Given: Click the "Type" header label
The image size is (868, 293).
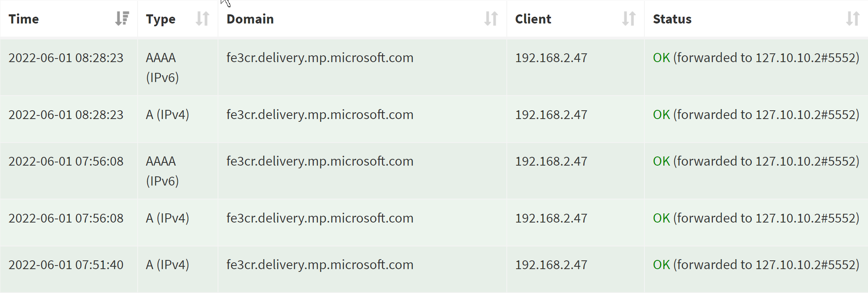Looking at the screenshot, I should 161,19.
